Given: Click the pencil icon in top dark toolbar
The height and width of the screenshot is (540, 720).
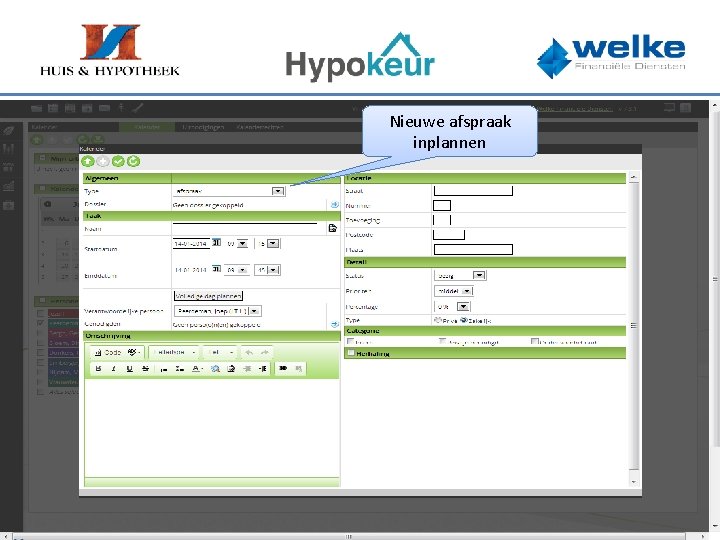Looking at the screenshot, I should tap(138, 108).
